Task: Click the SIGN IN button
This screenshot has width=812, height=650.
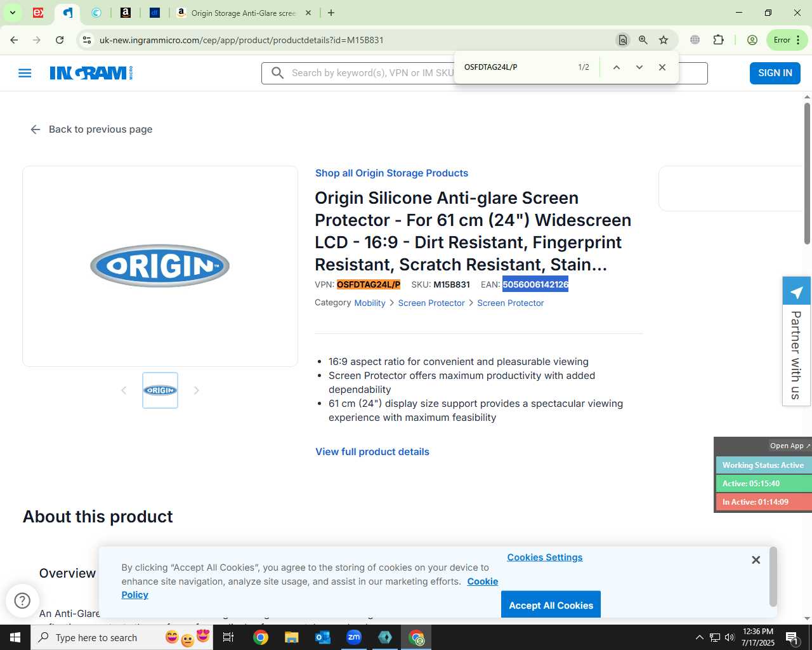Action: (x=775, y=73)
